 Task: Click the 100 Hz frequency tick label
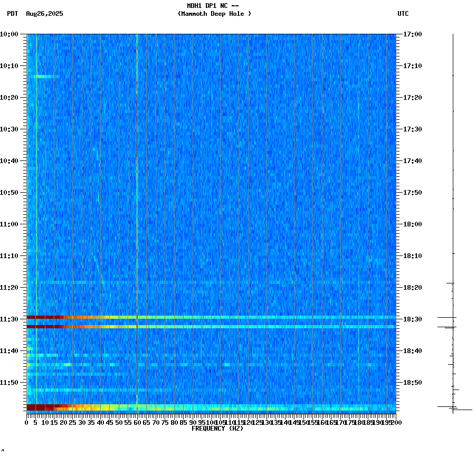pyautogui.click(x=210, y=422)
